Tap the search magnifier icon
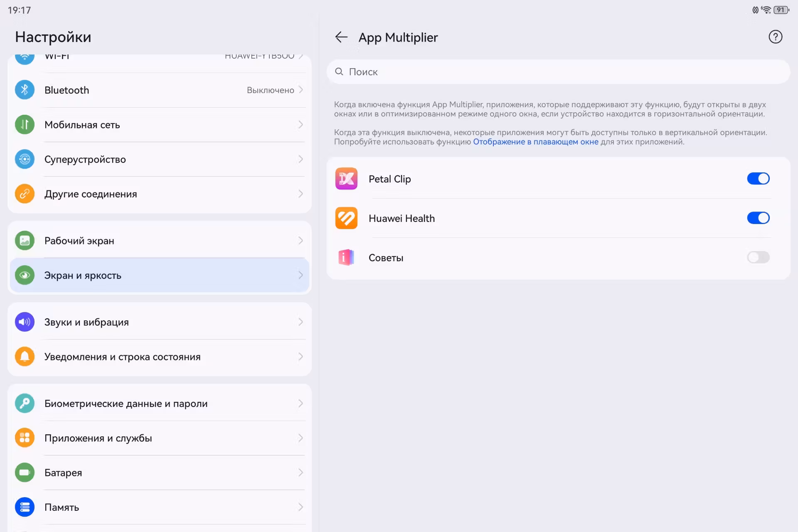This screenshot has width=798, height=532. point(339,72)
